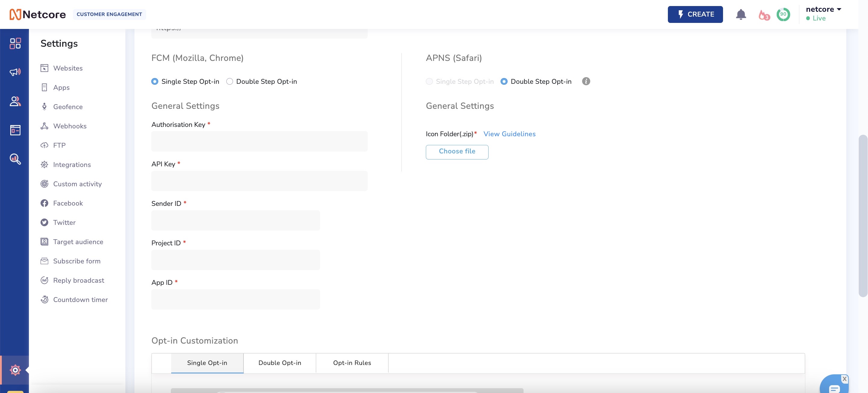Open Webhooks in settings menu
Screen dimensions: 868x393
[x=70, y=126]
